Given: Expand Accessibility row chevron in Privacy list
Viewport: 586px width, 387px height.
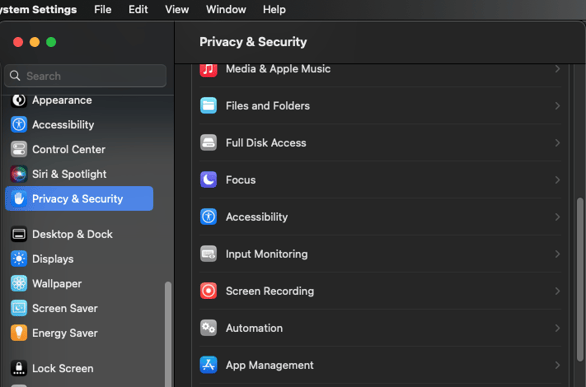Looking at the screenshot, I should [x=557, y=217].
